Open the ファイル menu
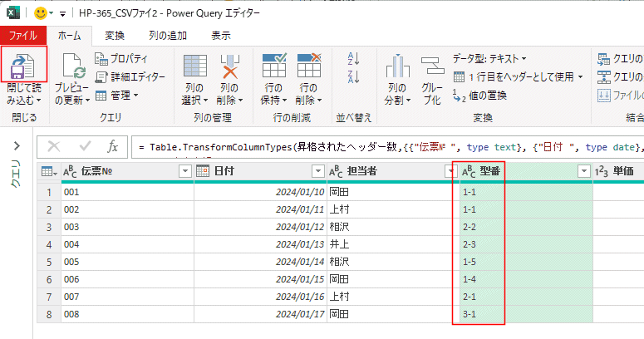Screen dimensions: 644x339 click(22, 35)
